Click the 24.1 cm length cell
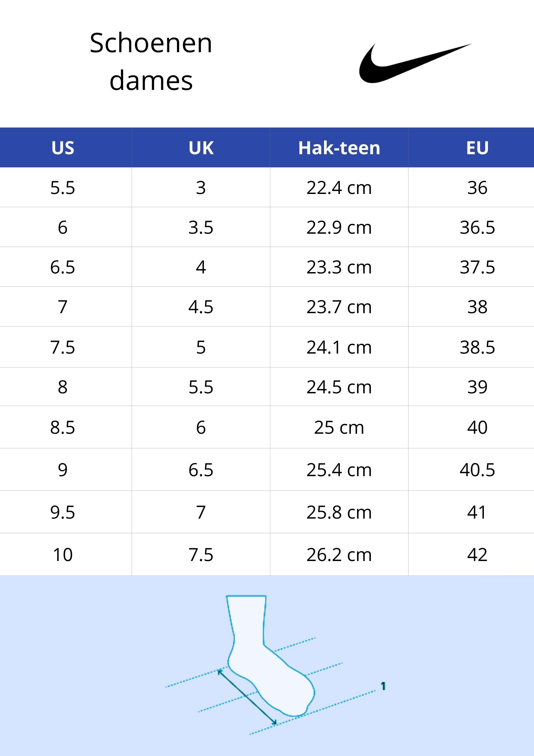This screenshot has width=534, height=756. pyautogui.click(x=339, y=347)
